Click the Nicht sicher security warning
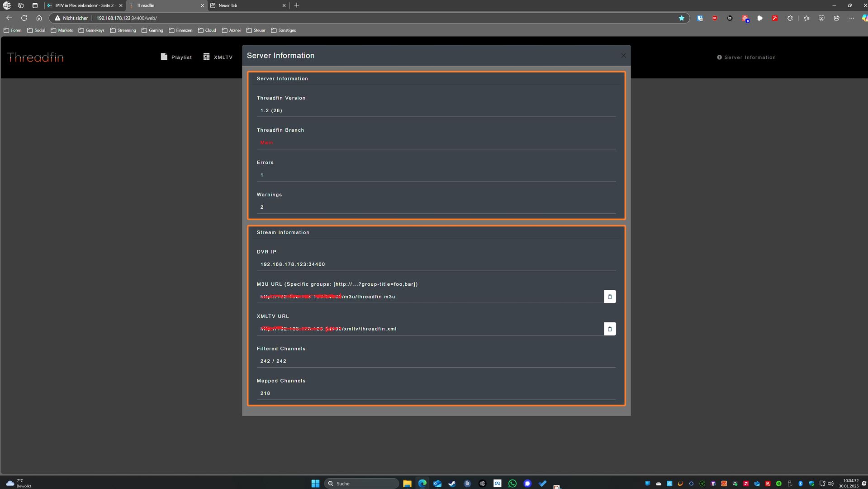 (71, 18)
